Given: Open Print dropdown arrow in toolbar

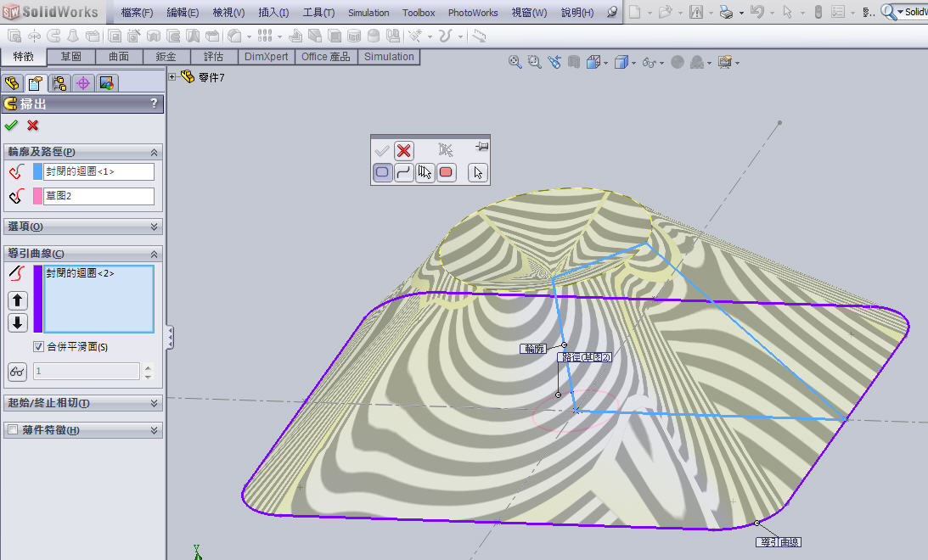Looking at the screenshot, I should pyautogui.click(x=741, y=13).
